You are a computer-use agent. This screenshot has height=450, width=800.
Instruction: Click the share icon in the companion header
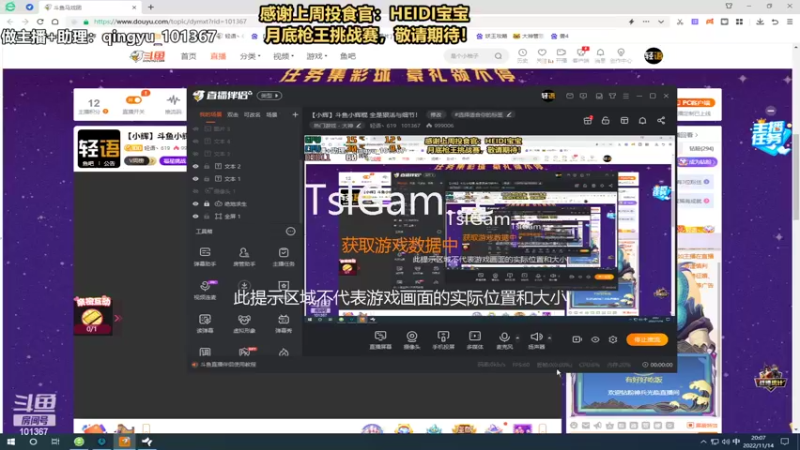661,120
